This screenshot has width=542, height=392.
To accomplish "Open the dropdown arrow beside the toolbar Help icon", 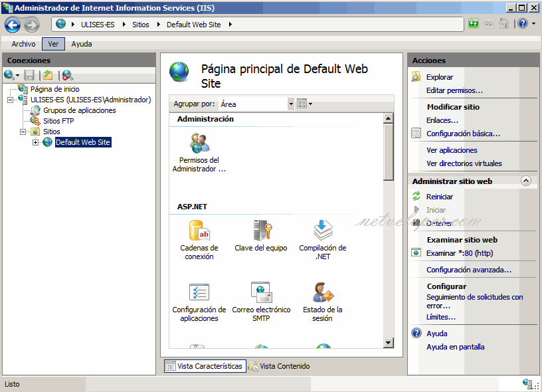I will [534, 24].
